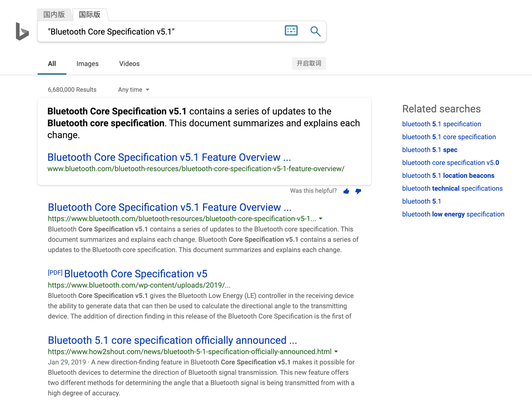Click the Related searches heading
Screen dimensions: 532x400
coord(441,109)
